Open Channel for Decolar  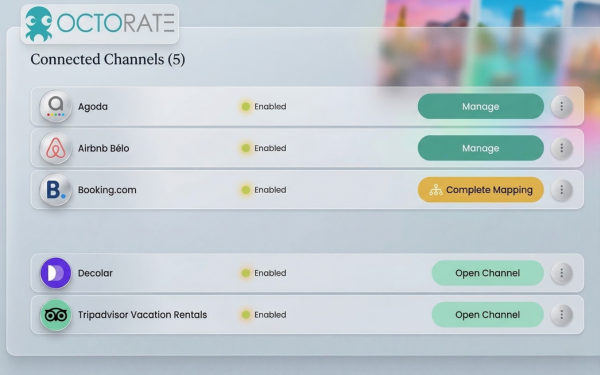[x=488, y=273]
